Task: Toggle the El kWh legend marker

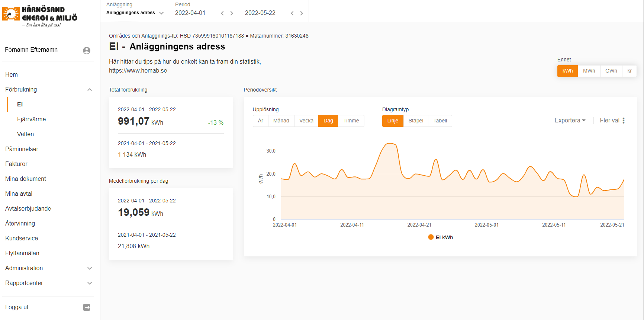Action: pos(431,237)
